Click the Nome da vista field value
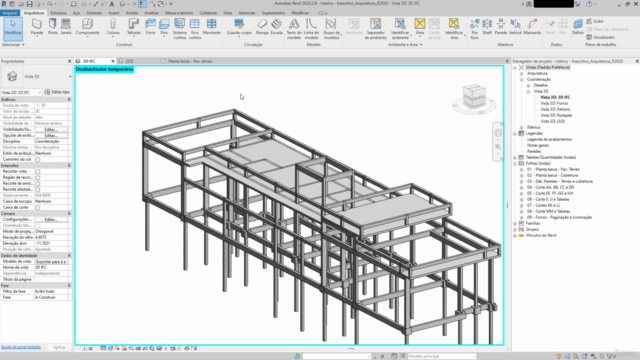The width and height of the screenshot is (640, 360). click(x=51, y=267)
